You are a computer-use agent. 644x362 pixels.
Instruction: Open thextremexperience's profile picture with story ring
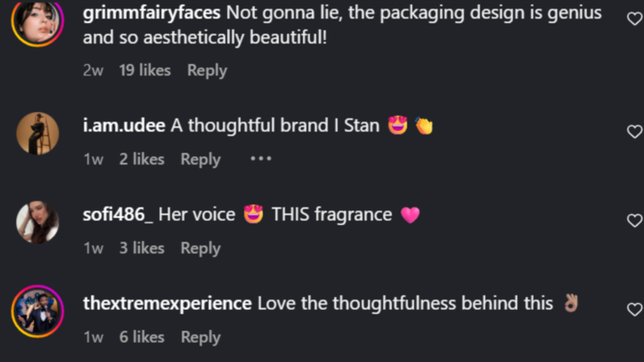click(x=38, y=311)
